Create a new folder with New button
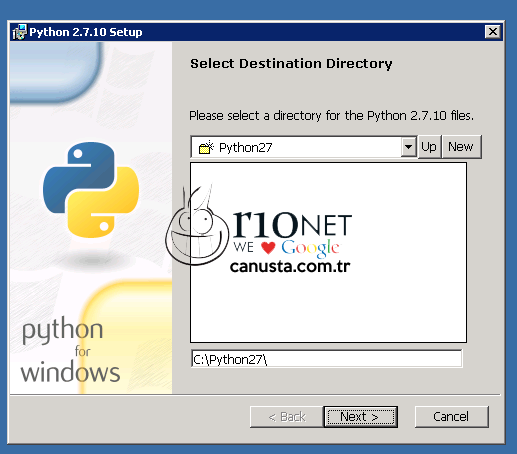The height and width of the screenshot is (454, 517). pos(461,147)
